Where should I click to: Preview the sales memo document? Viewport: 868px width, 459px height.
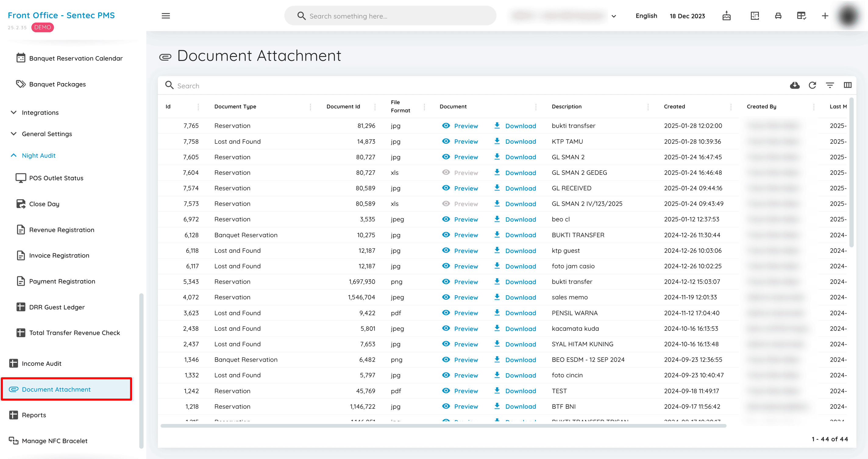(460, 297)
